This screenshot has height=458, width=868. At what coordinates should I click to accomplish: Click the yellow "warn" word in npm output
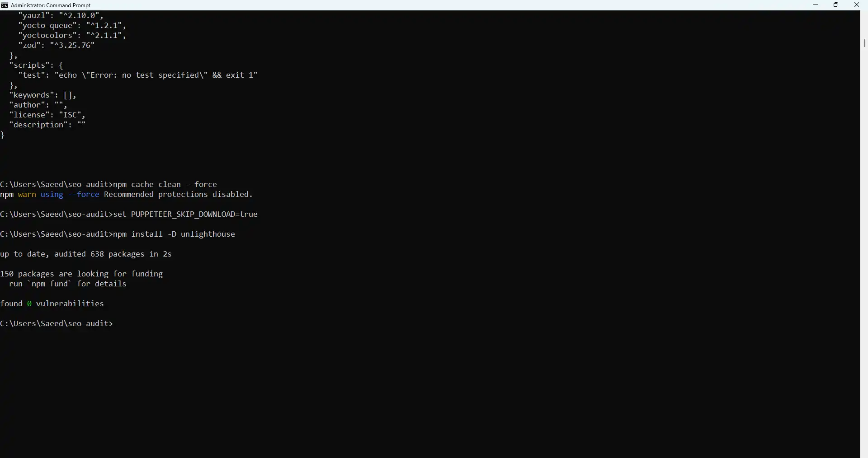[27, 195]
